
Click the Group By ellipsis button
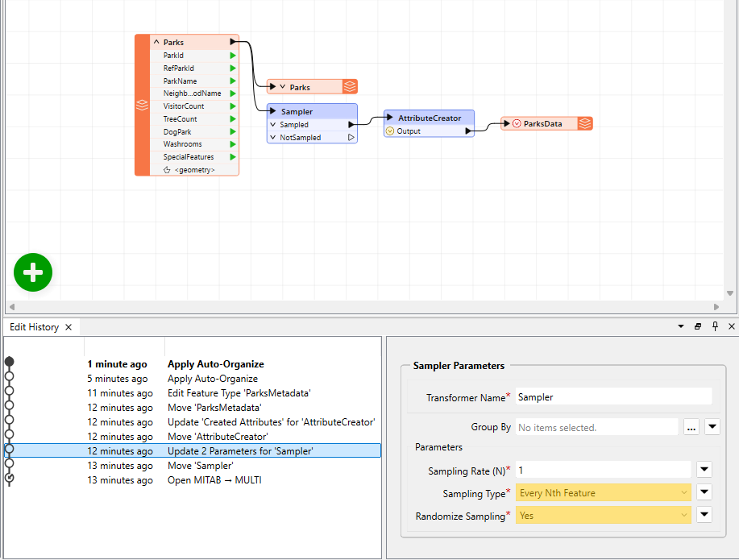coord(691,427)
